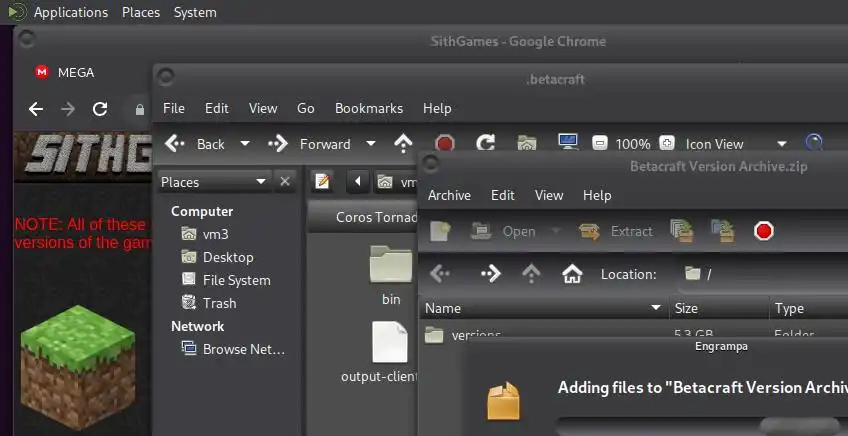This screenshot has width=848, height=436.
Task: Sort archive list by Size column
Action: 719,308
